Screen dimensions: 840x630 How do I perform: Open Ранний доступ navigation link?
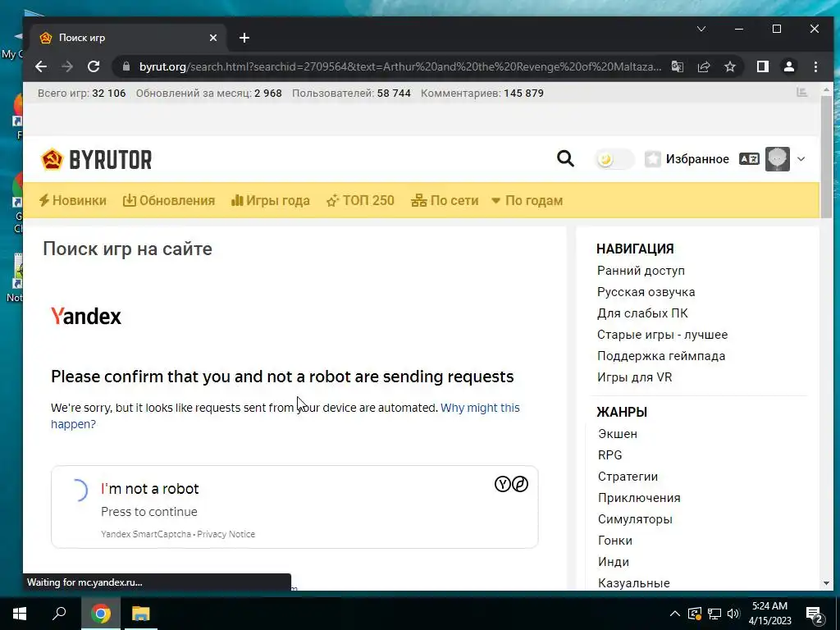click(x=641, y=271)
